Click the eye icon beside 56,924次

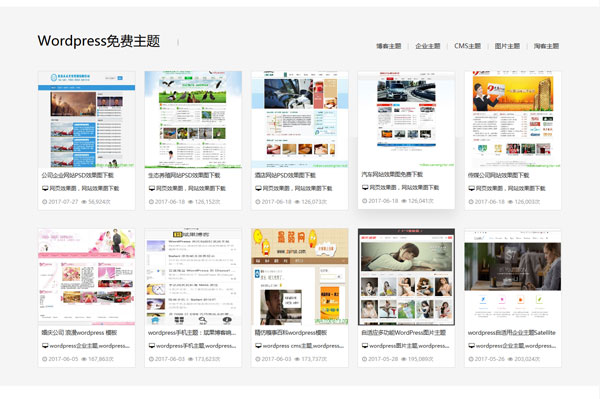tap(84, 202)
